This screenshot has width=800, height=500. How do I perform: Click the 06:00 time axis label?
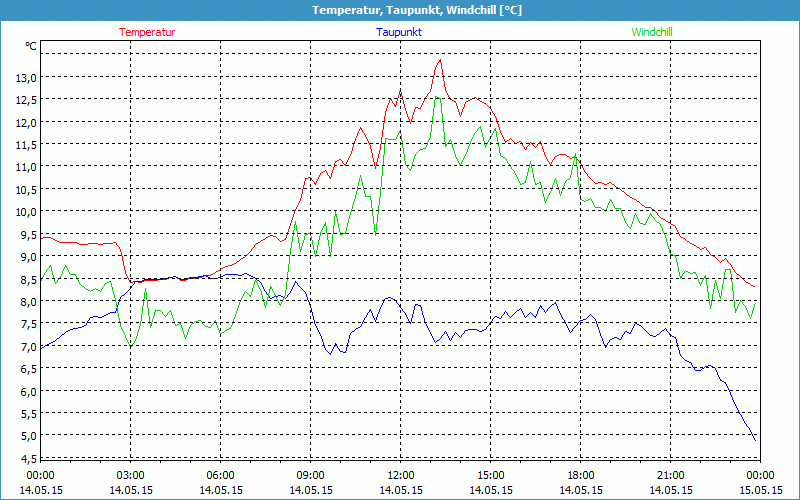pyautogui.click(x=220, y=475)
